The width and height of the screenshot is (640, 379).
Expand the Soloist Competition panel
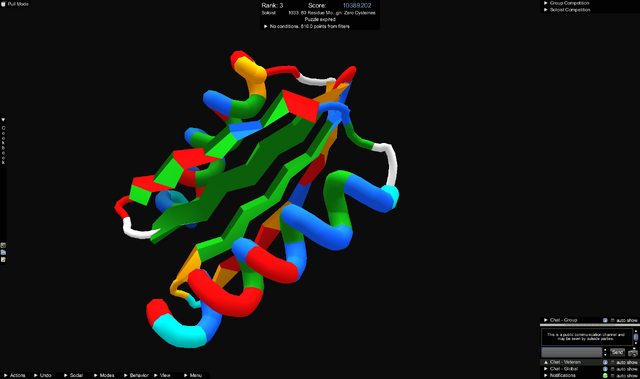click(546, 9)
